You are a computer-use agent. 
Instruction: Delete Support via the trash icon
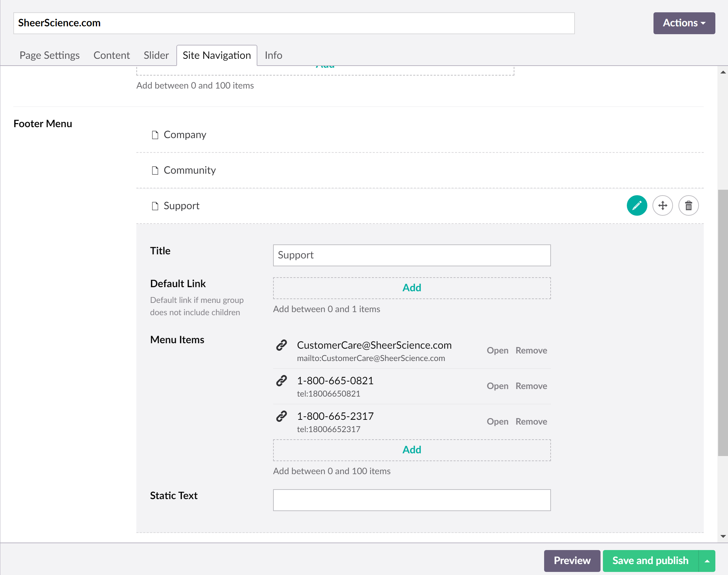tap(688, 205)
